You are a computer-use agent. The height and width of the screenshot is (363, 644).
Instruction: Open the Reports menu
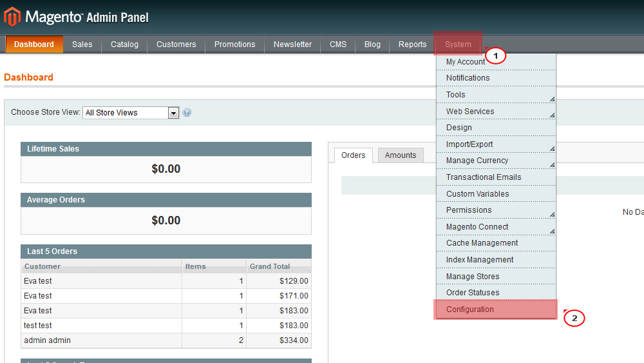[x=412, y=44]
